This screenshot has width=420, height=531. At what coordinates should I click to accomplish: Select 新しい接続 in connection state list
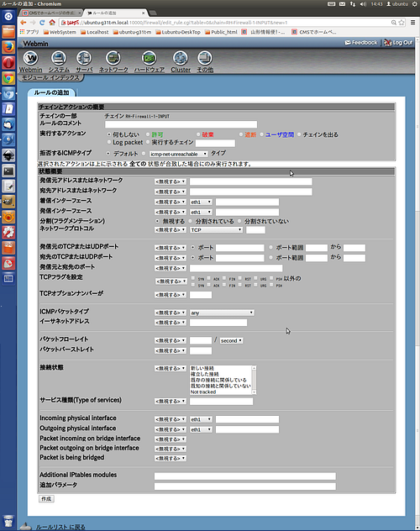tap(202, 368)
